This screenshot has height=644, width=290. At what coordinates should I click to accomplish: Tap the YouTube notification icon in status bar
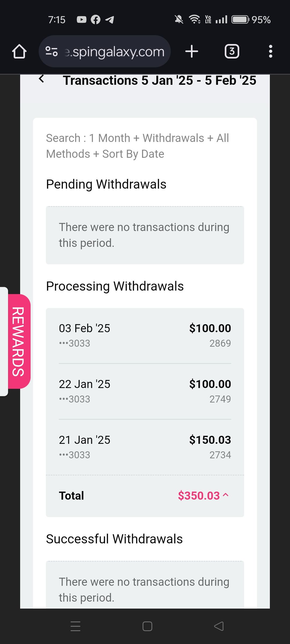tap(82, 20)
